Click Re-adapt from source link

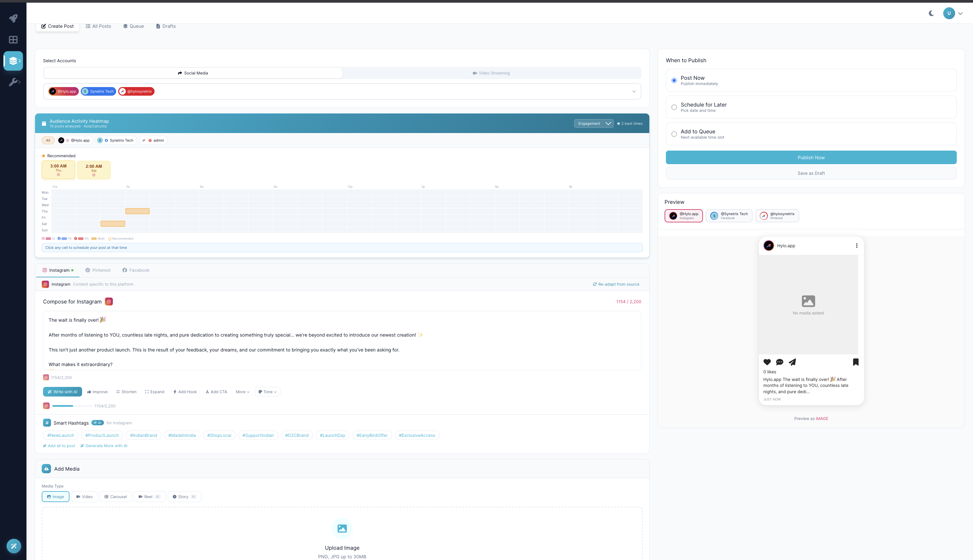pyautogui.click(x=616, y=284)
